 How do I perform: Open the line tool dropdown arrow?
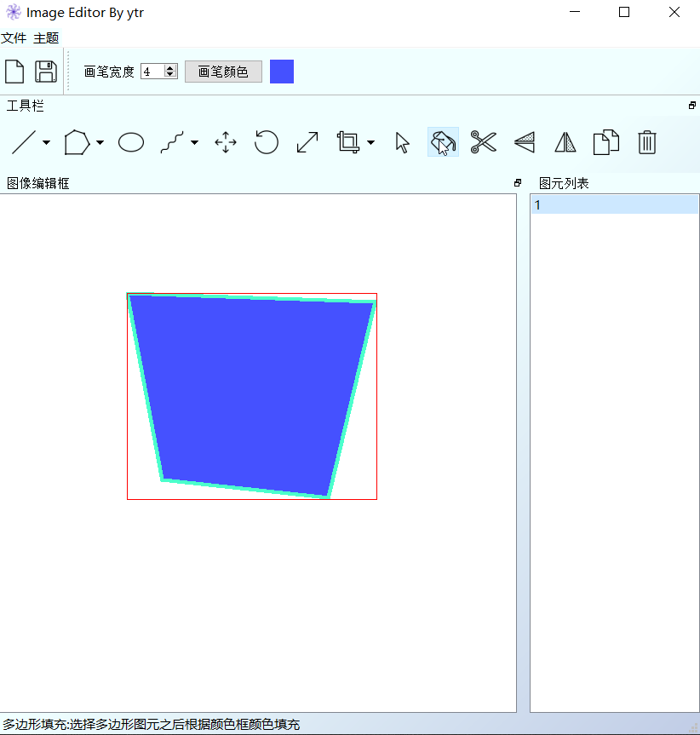coord(46,142)
